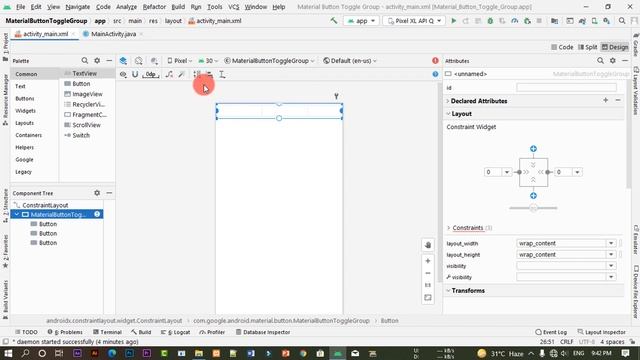Open the MaterialButtonToggleGroup theme dropdown
The width and height of the screenshot is (640, 360).
coord(269,61)
